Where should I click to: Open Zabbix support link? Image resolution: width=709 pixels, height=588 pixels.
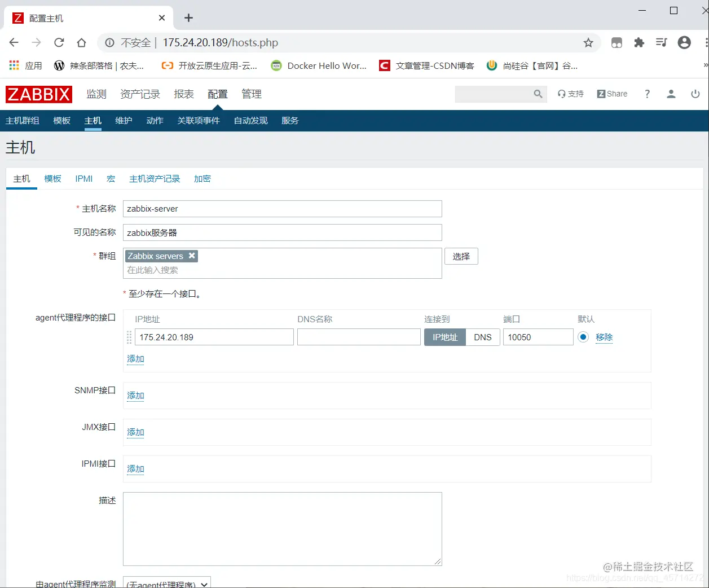tap(571, 94)
